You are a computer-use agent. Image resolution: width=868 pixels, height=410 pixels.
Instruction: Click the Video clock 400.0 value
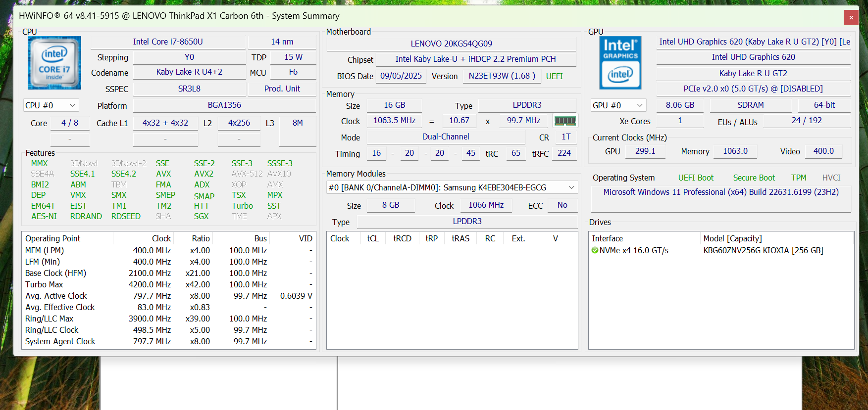point(824,151)
